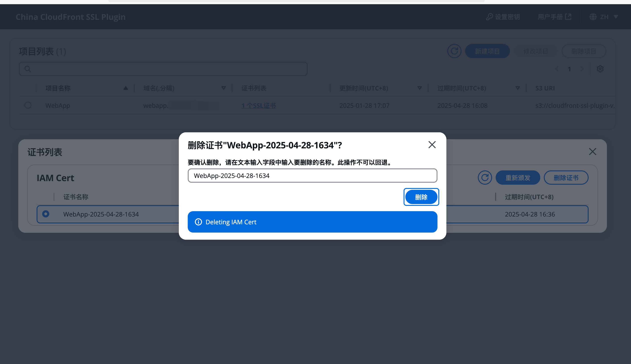Select page 1 in pagination
This screenshot has width=631, height=364.
tap(569, 69)
